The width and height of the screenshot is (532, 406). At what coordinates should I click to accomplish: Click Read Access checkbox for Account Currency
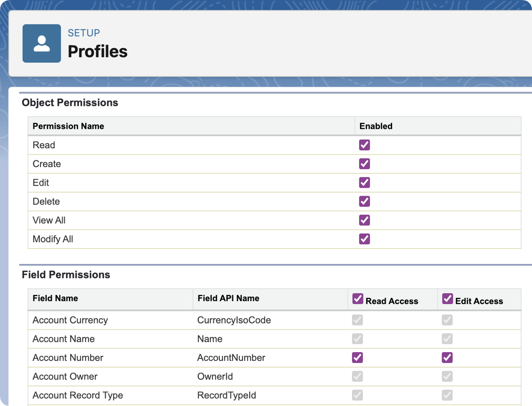[x=357, y=320]
